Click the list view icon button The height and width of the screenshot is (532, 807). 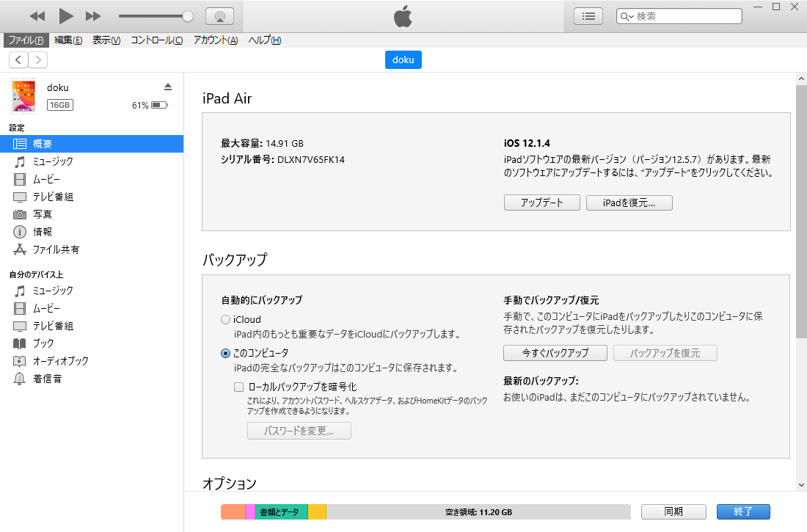pos(588,16)
